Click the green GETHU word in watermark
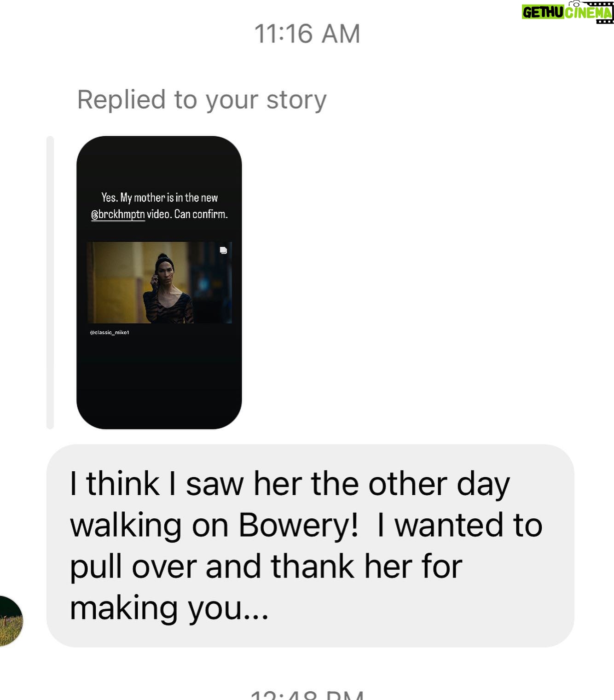614x700 pixels. point(543,12)
